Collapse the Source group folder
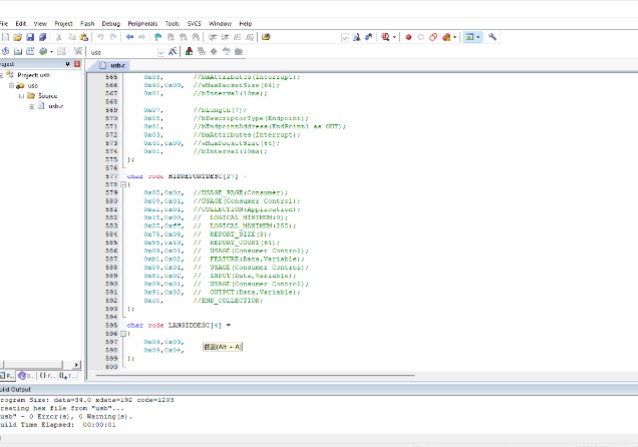The image size is (638, 447). pos(22,96)
